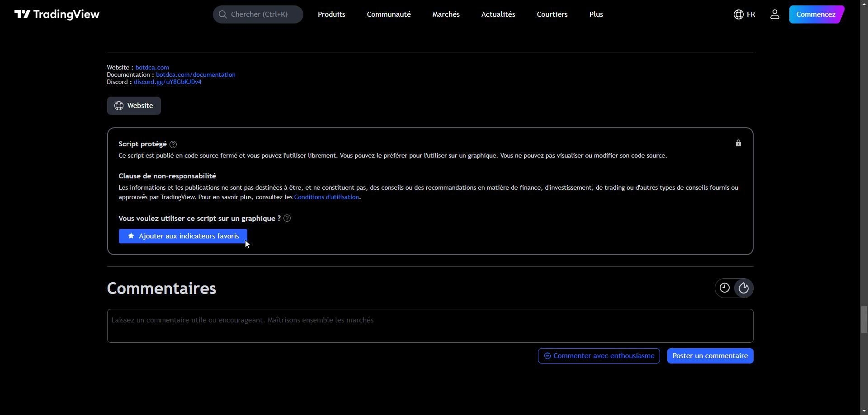Click the search field Chercher
This screenshot has height=415, width=868.
click(x=258, y=14)
